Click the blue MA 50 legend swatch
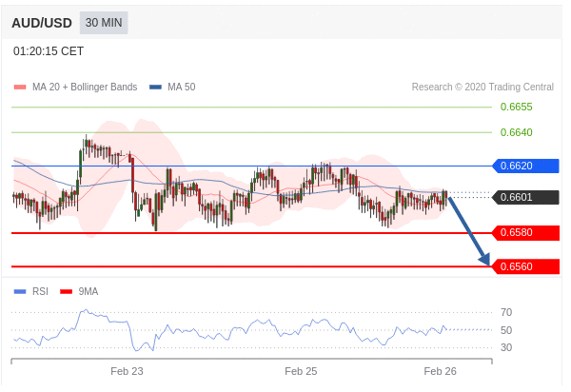The height and width of the screenshot is (392, 571). pos(155,87)
